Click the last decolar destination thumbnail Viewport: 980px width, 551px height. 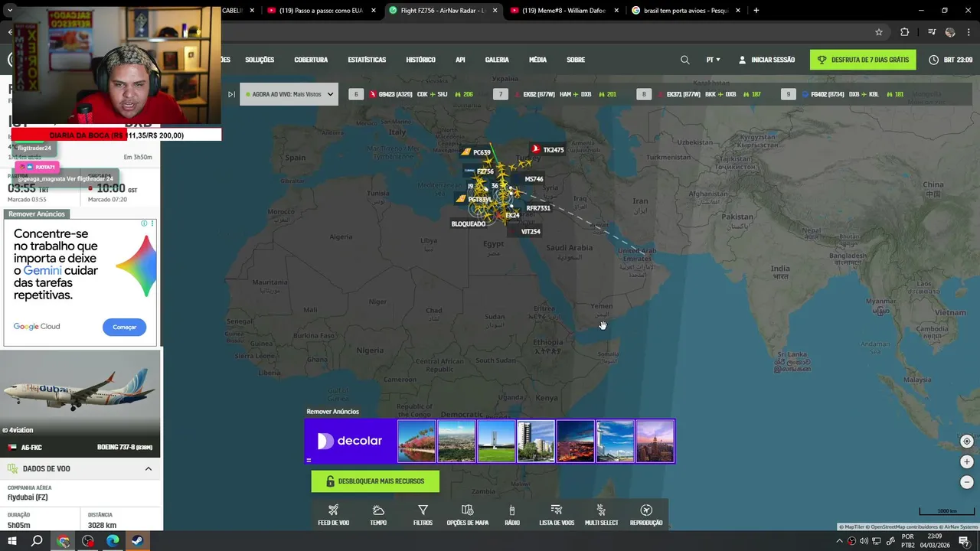click(x=655, y=441)
